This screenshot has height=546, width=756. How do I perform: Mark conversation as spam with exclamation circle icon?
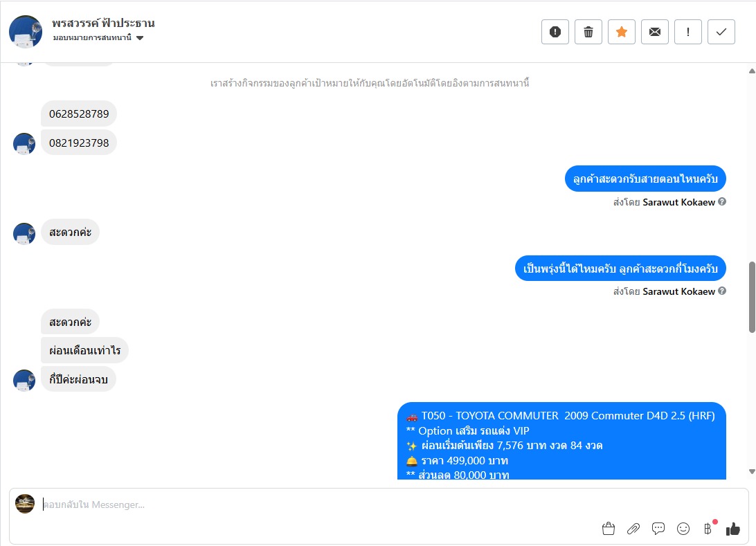(x=555, y=32)
